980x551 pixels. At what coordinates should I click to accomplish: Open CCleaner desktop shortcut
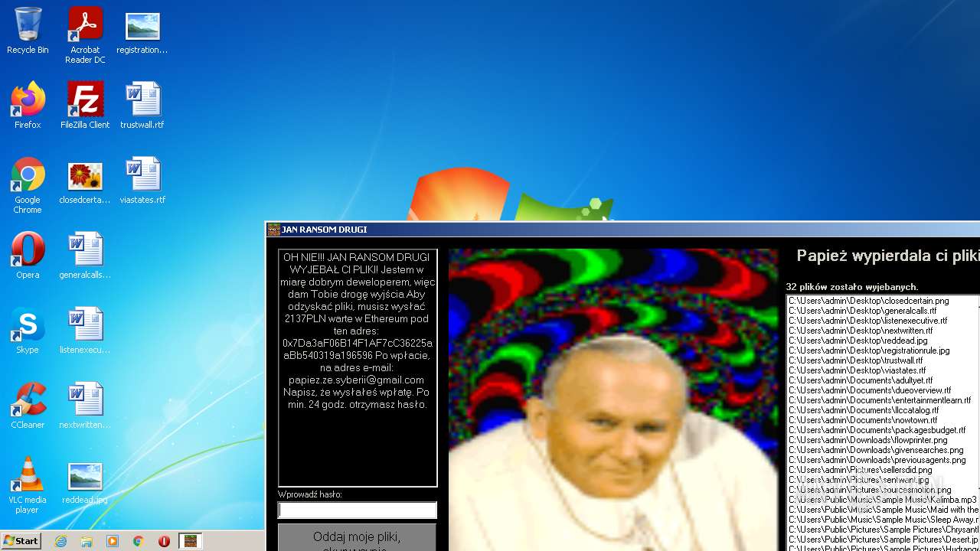[28, 406]
